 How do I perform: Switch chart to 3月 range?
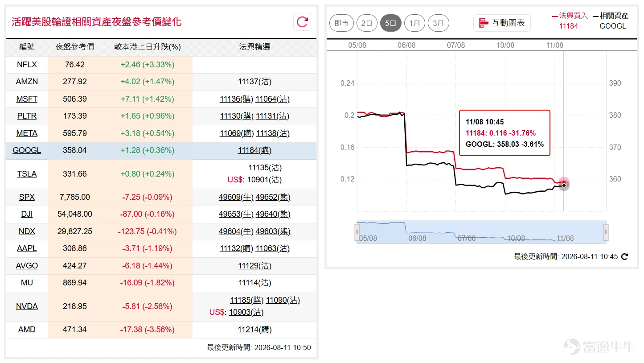[439, 23]
